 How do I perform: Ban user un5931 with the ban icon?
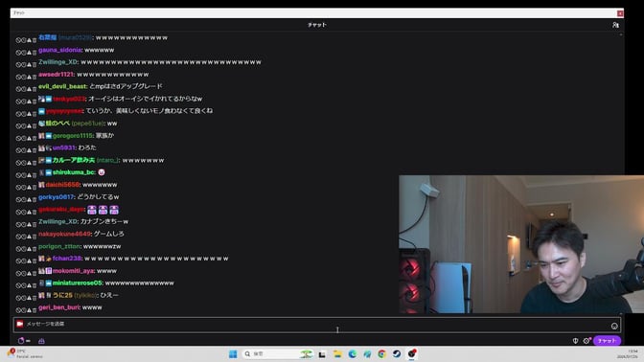(18, 150)
